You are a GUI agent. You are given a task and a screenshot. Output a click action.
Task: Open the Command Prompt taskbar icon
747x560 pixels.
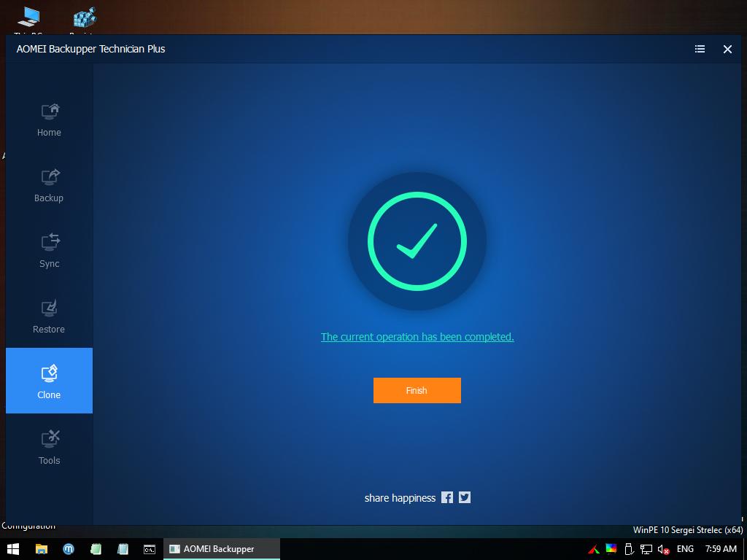point(150,549)
